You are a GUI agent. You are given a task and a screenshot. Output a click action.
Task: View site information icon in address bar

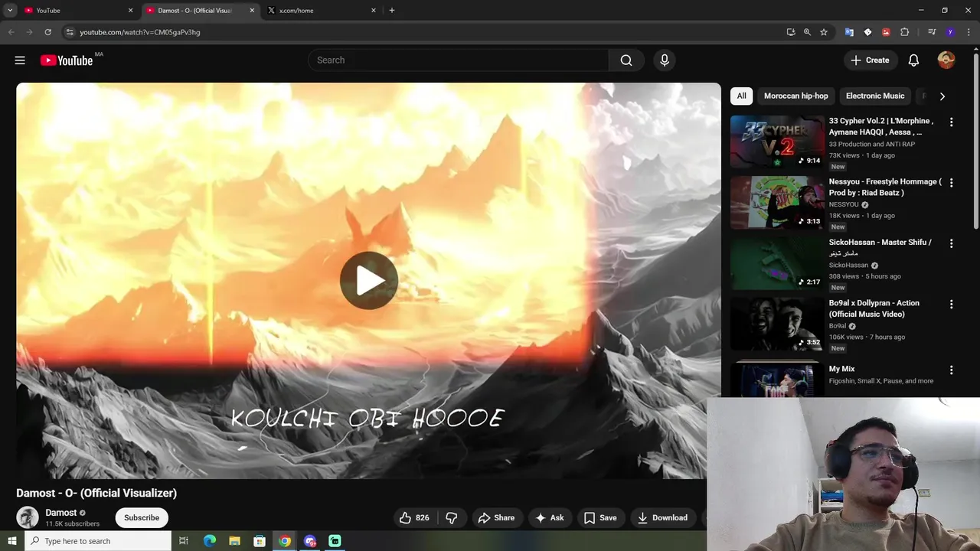click(x=70, y=32)
